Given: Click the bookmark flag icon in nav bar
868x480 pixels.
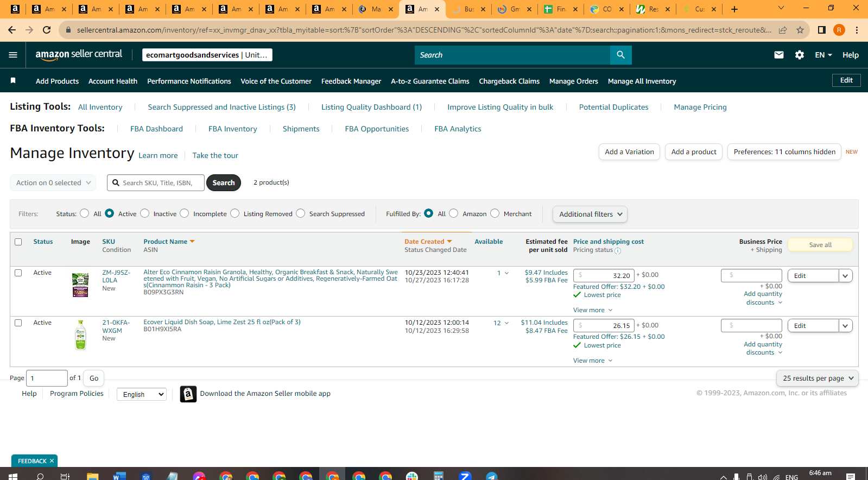Looking at the screenshot, I should pyautogui.click(x=13, y=80).
